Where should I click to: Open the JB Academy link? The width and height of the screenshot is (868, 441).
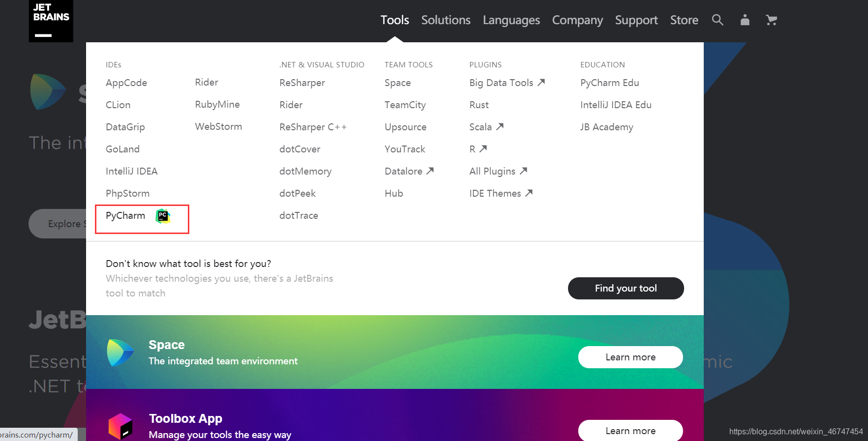[x=606, y=127]
